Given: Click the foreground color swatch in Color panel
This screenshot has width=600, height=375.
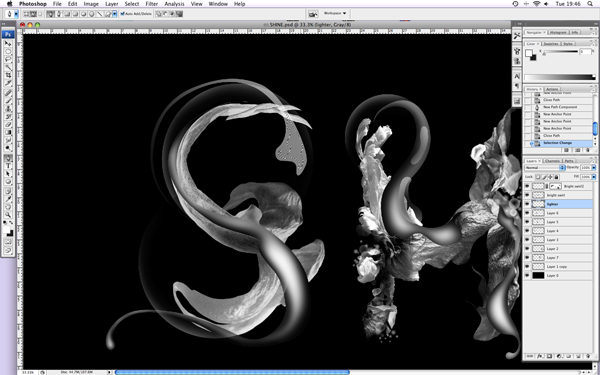Looking at the screenshot, I should 529,53.
